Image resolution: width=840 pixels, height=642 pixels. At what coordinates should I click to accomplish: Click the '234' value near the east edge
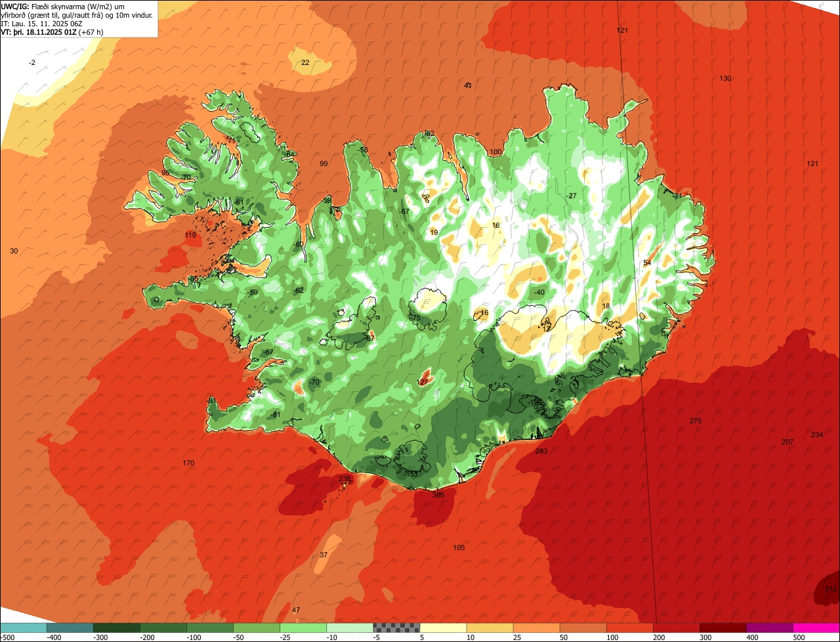click(817, 435)
